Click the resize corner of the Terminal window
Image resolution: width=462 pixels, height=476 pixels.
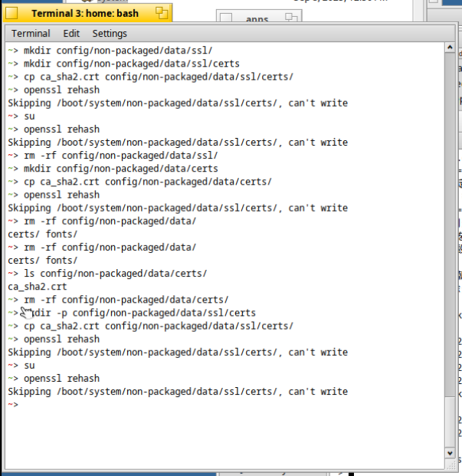[x=451, y=467]
